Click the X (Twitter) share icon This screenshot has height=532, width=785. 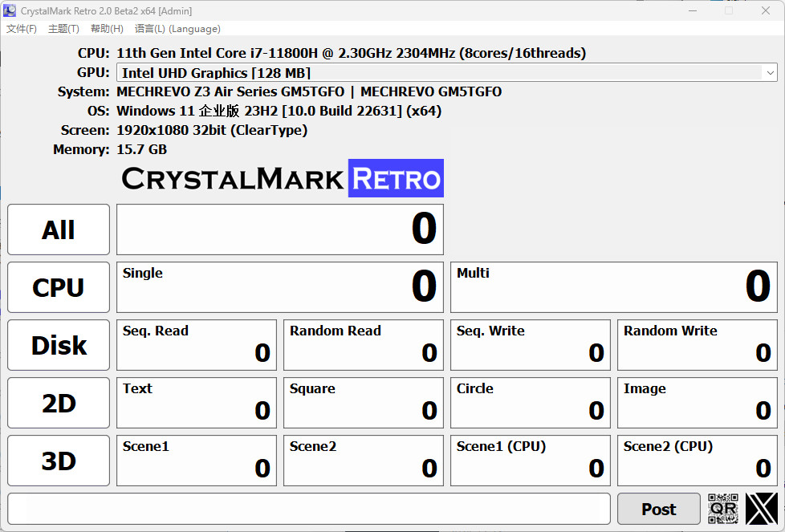(762, 509)
